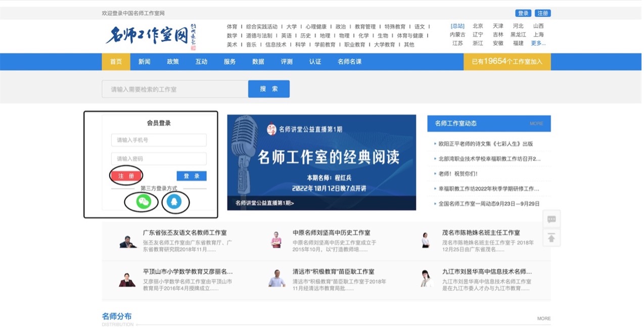Focus the 请输入手机号 phone field

159,140
